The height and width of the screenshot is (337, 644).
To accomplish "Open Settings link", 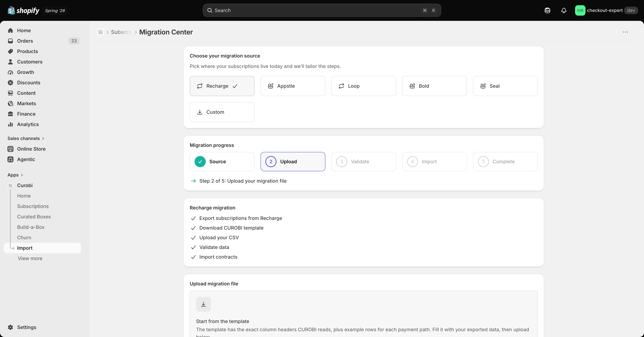I will (x=26, y=327).
